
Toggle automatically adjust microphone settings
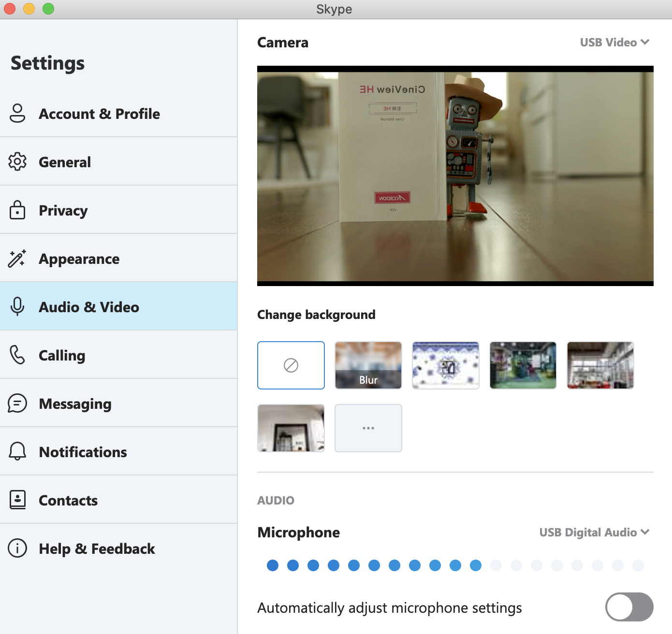[629, 607]
